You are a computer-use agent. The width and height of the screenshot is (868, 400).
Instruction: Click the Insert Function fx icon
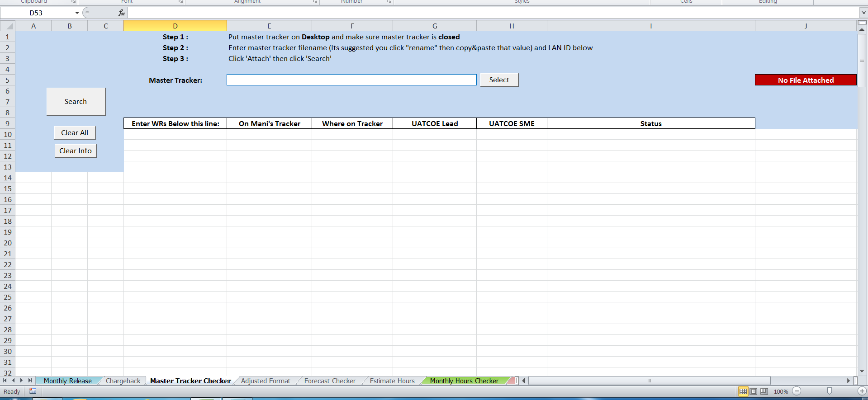(x=121, y=13)
